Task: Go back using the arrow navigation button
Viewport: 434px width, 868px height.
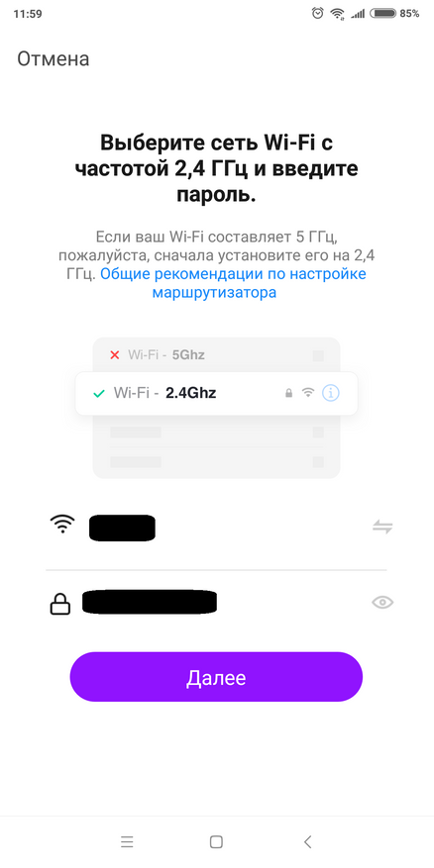Action: point(307,842)
